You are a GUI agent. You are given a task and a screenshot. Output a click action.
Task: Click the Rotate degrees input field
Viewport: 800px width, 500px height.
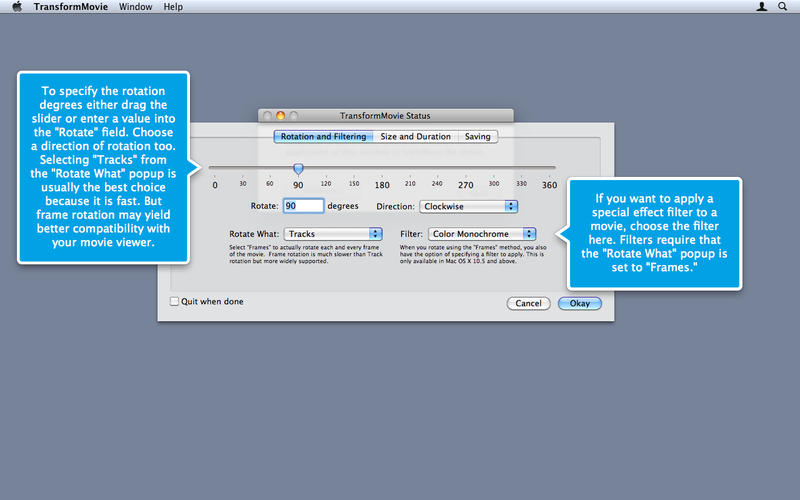pos(303,206)
